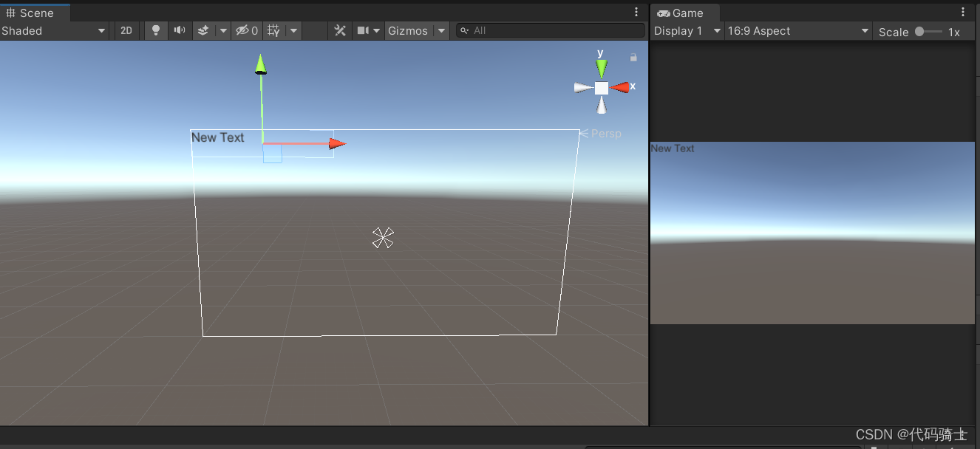Screen dimensions: 980x449
Task: Open the Display 1 dropdown
Action: point(687,31)
